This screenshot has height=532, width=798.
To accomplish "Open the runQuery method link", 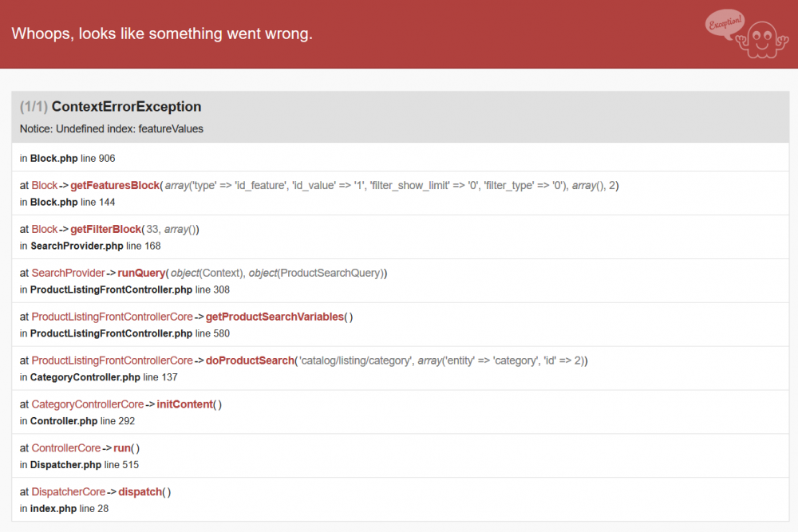I will [x=141, y=272].
